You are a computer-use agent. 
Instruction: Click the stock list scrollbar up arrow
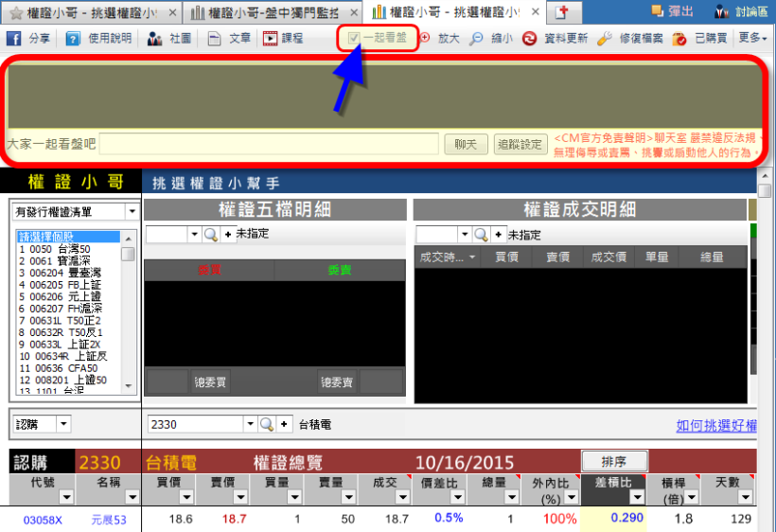[x=128, y=239]
